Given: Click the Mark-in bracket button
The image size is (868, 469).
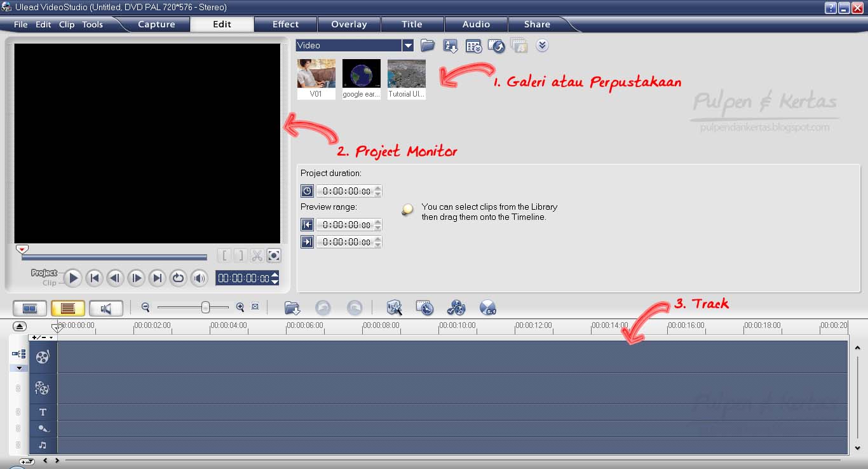Looking at the screenshot, I should pos(224,255).
